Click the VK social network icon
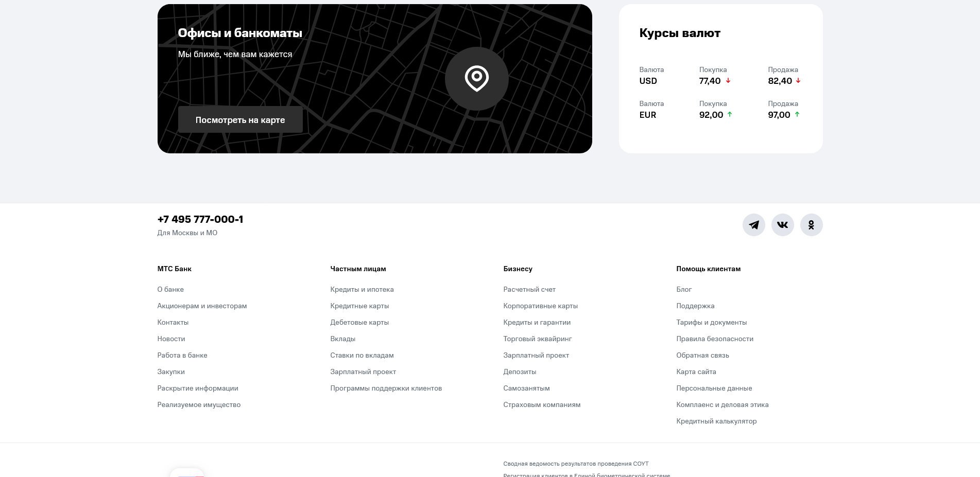Screen dimensions: 980x477 tap(782, 225)
